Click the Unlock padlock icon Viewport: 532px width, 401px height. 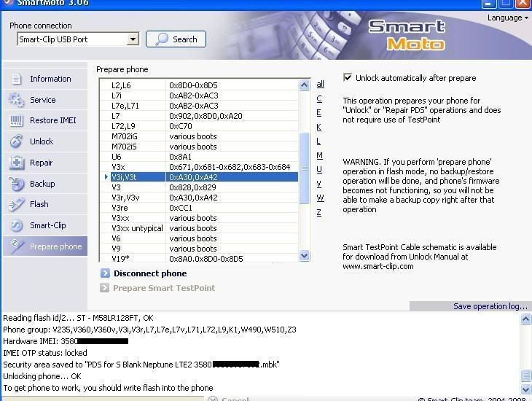tap(16, 141)
